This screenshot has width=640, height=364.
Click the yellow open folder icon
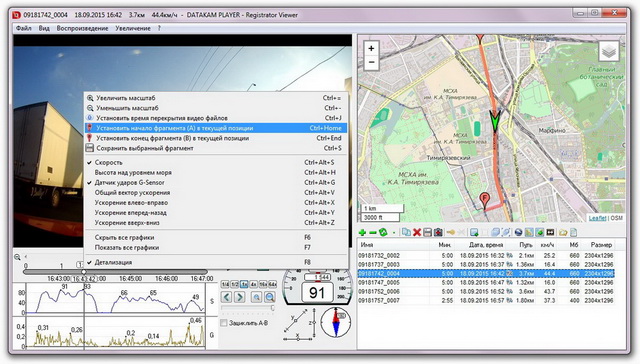(563, 233)
